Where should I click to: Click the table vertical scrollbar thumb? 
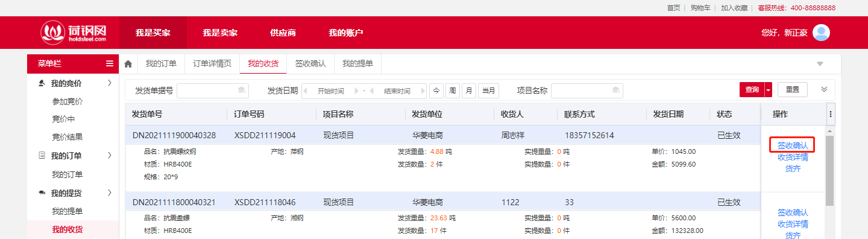click(x=829, y=170)
